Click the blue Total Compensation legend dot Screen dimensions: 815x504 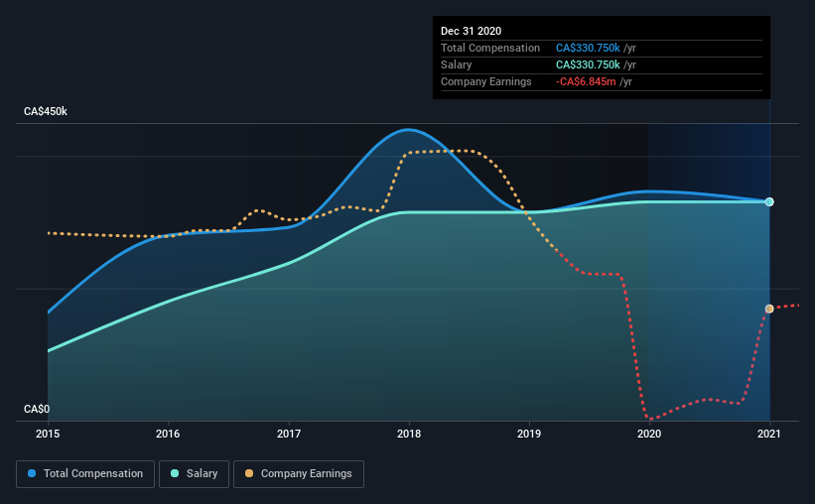pyautogui.click(x=32, y=473)
